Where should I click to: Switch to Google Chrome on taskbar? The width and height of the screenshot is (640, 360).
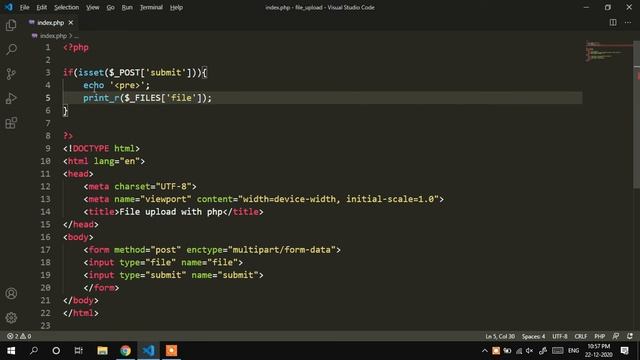coord(125,351)
